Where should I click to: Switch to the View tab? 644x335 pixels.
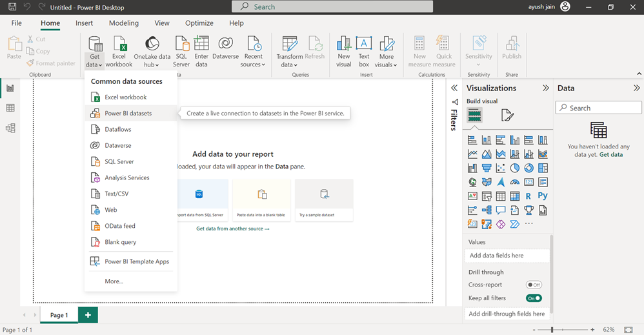(x=162, y=23)
